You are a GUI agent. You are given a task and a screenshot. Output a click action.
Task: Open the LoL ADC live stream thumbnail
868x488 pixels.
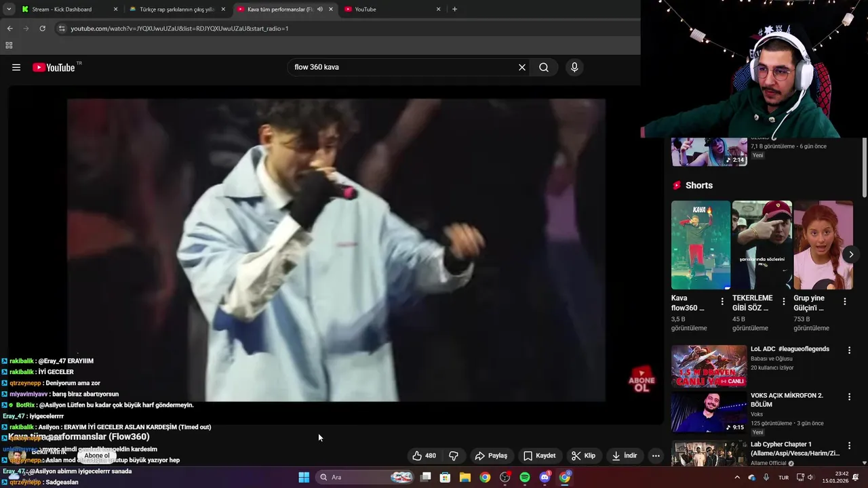pyautogui.click(x=709, y=366)
